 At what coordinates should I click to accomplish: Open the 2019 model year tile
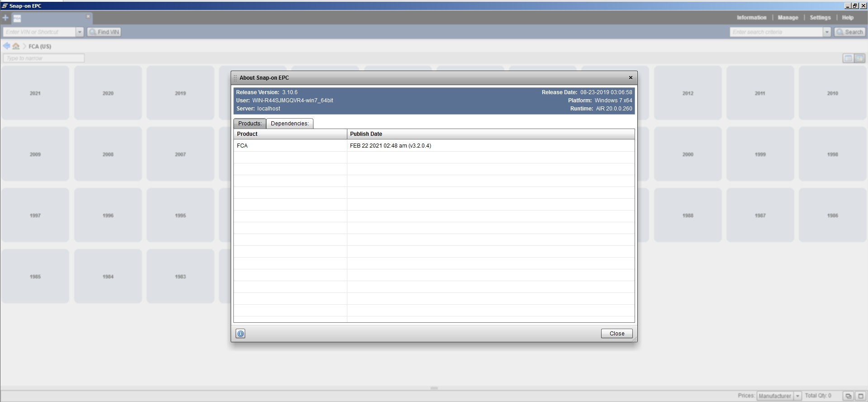click(x=180, y=93)
